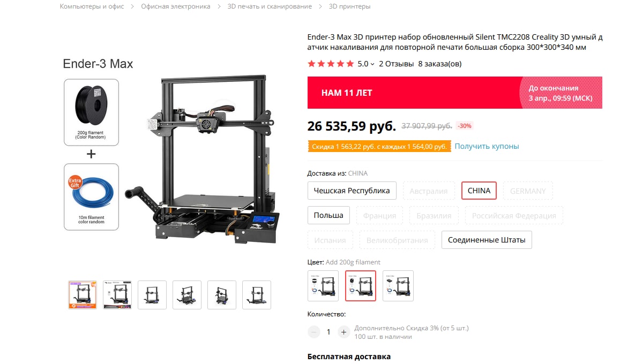Screen dimensions: 620x364
Task: Show the second gallery thumbnail image
Action: tap(117, 295)
